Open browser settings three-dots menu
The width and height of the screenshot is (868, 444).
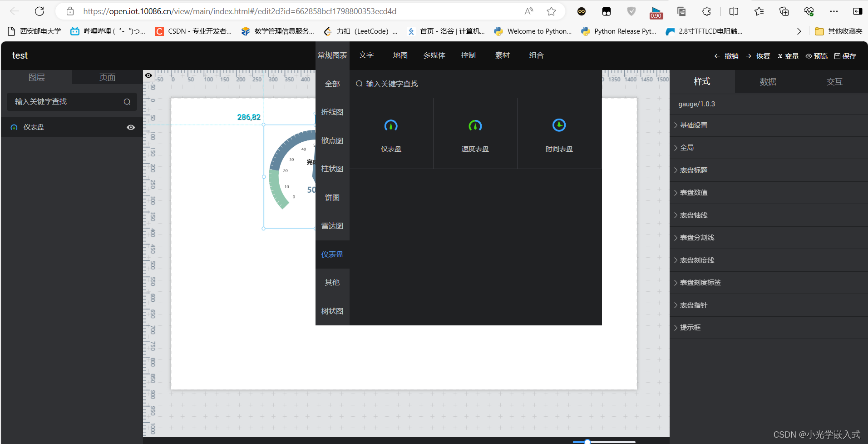834,11
